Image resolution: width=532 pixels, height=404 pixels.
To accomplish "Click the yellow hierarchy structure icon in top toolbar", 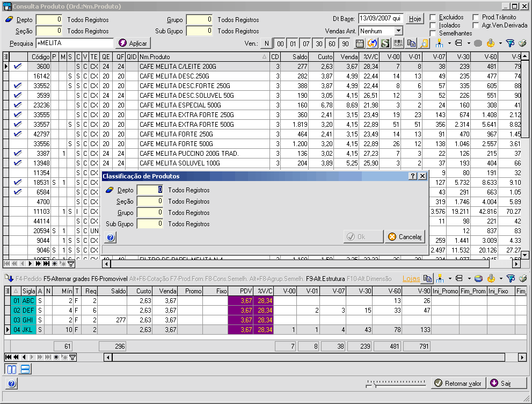I will 439,43.
